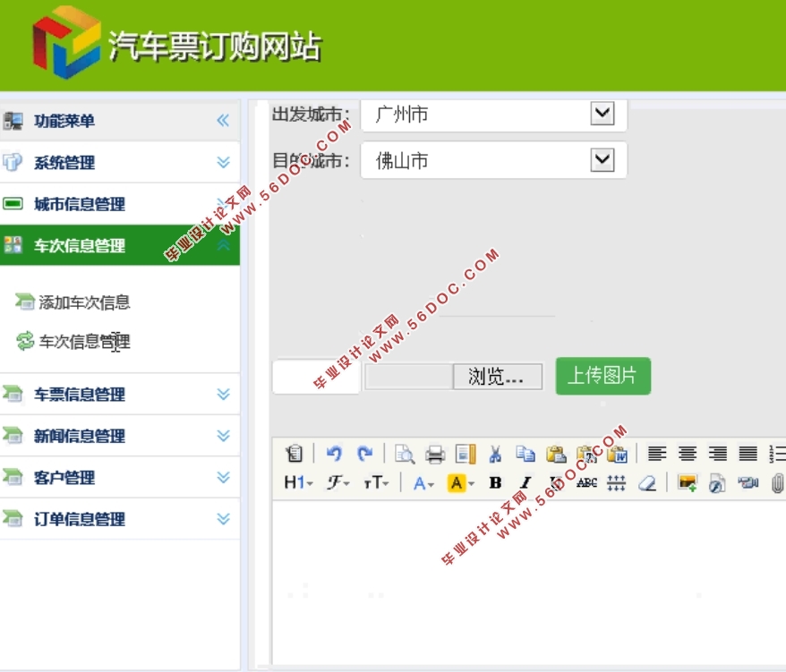The image size is (786, 672).
Task: Open the H1 heading format dropdown
Action: 298,482
